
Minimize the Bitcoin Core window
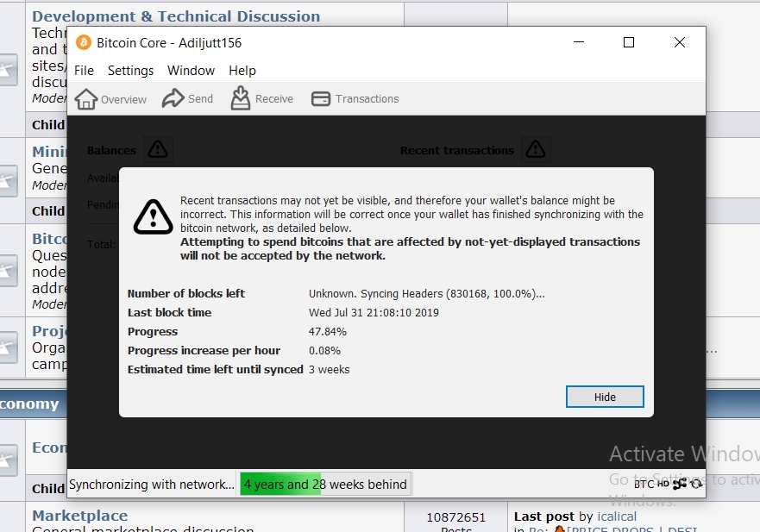click(x=579, y=42)
